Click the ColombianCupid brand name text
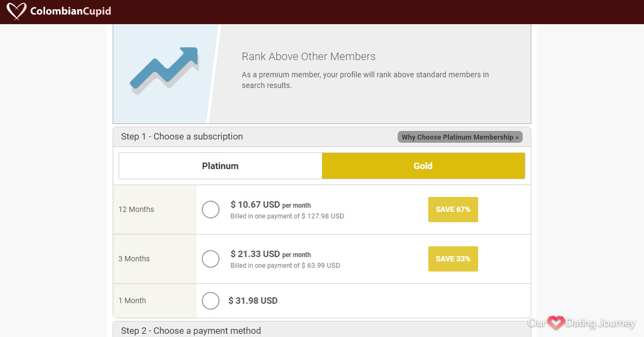644x337 pixels. click(x=71, y=11)
